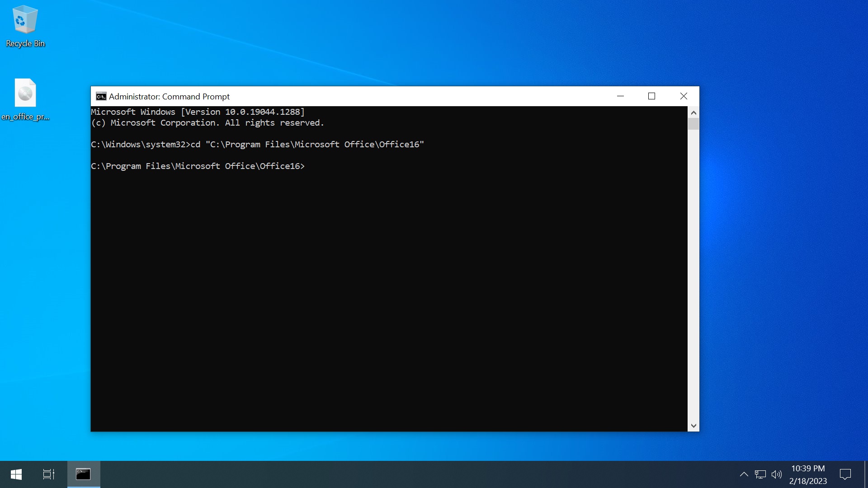Maximize the Command Prompt window

[x=651, y=96]
